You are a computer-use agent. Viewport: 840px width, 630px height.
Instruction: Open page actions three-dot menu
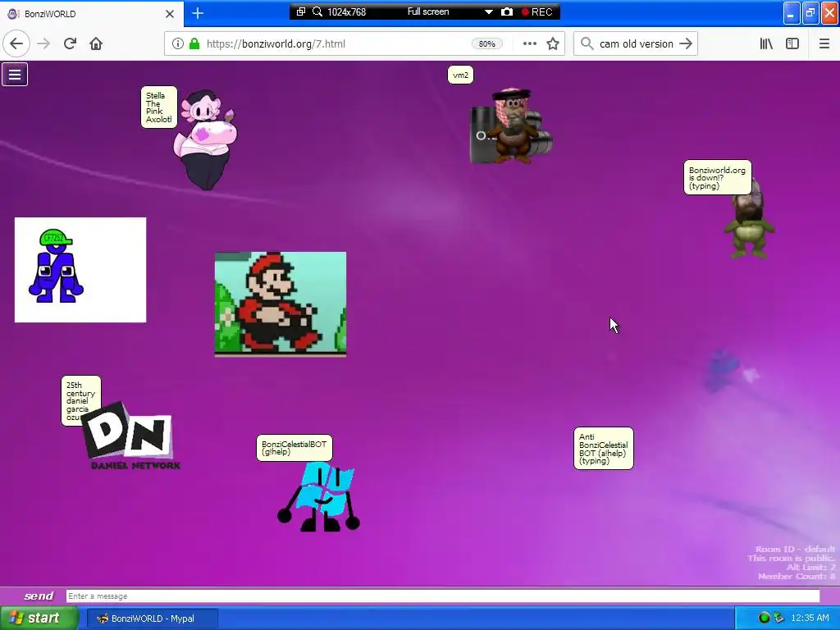[x=529, y=44]
